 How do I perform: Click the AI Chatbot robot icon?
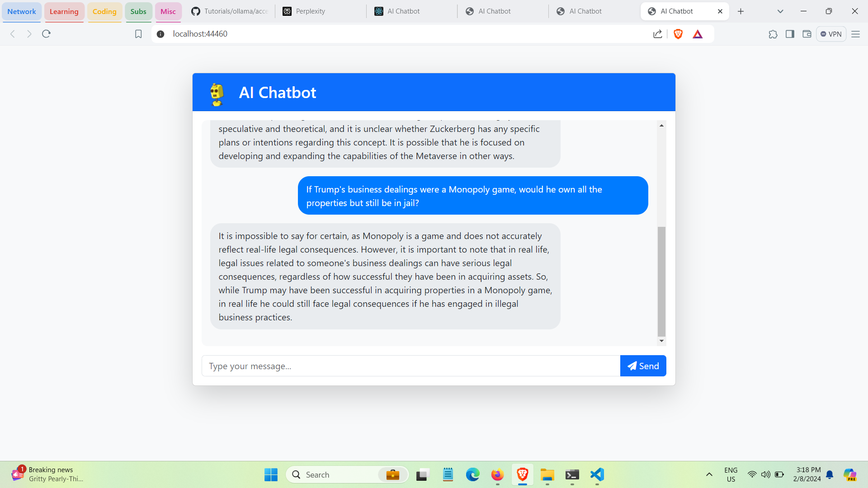point(218,93)
